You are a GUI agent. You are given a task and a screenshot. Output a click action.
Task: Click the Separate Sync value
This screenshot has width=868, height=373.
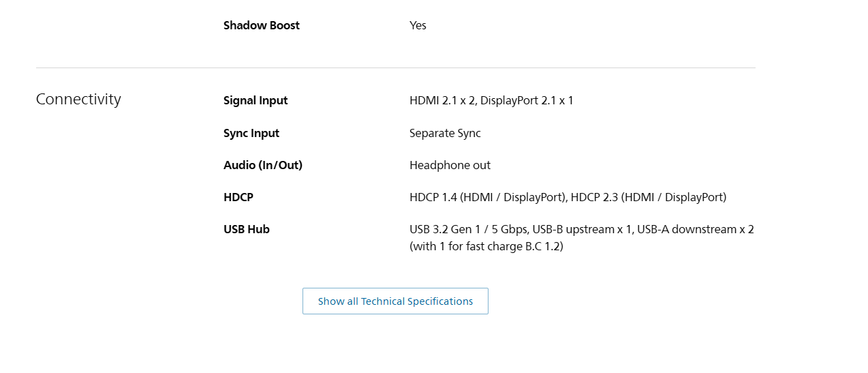[445, 133]
